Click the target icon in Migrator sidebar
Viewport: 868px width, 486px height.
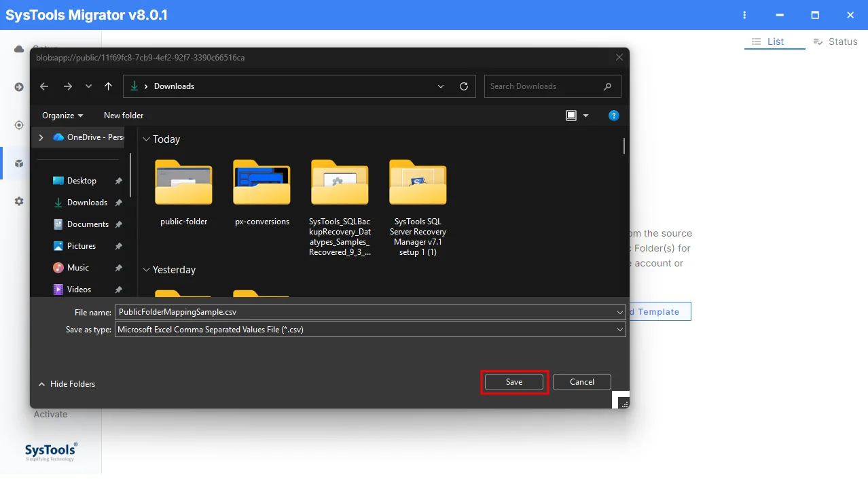click(x=19, y=125)
